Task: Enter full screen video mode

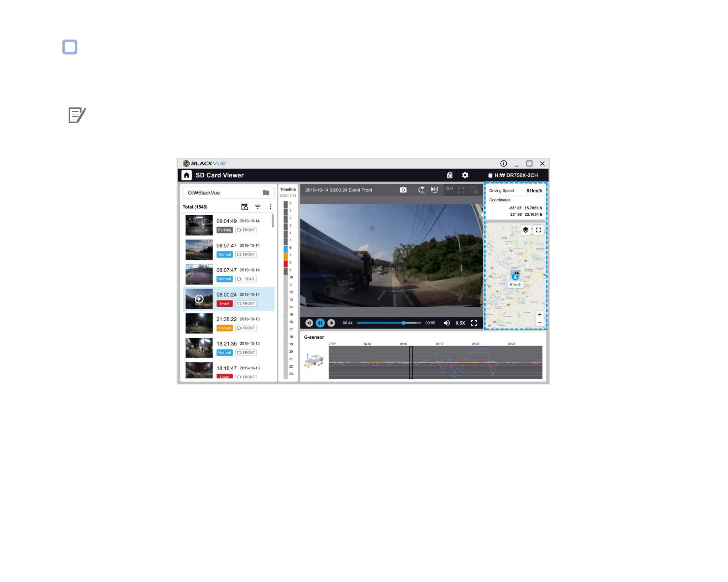Action: [x=474, y=323]
